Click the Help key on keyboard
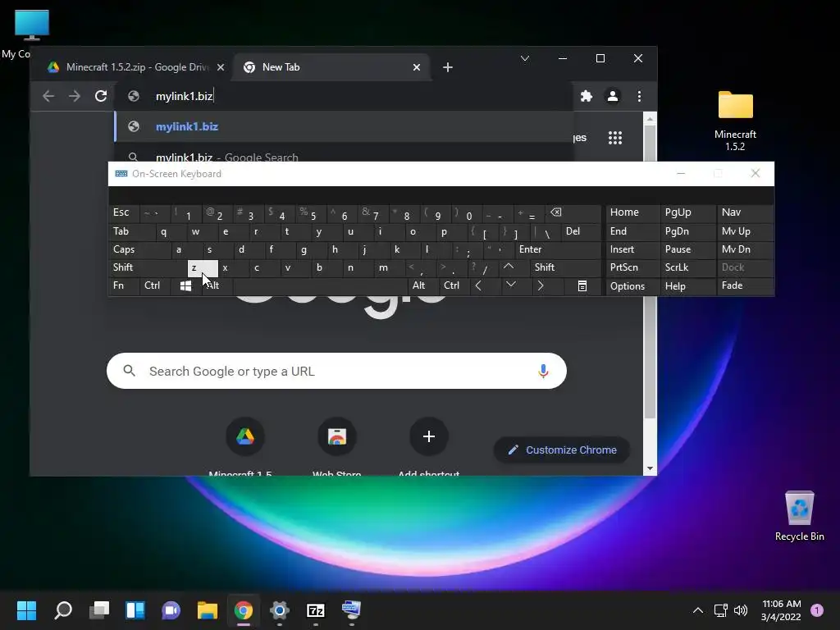 click(687, 286)
